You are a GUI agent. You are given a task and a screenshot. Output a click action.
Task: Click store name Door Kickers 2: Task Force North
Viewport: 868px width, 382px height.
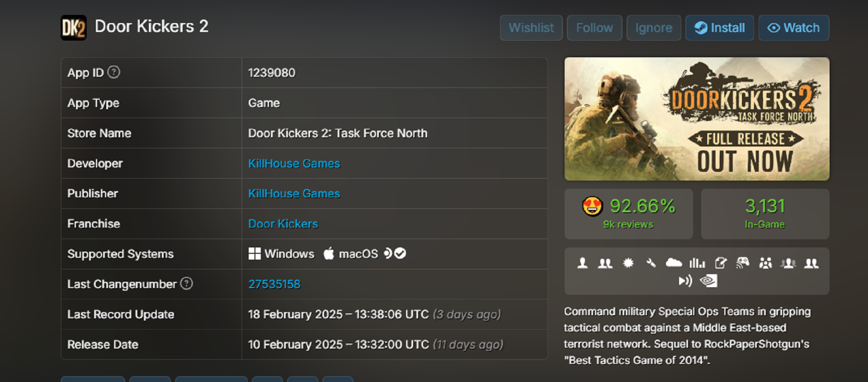(338, 133)
